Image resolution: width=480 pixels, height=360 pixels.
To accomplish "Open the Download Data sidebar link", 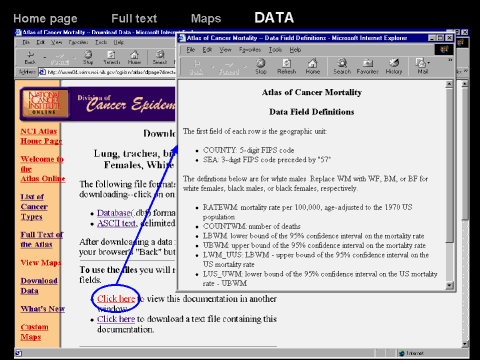I will click(39, 286).
